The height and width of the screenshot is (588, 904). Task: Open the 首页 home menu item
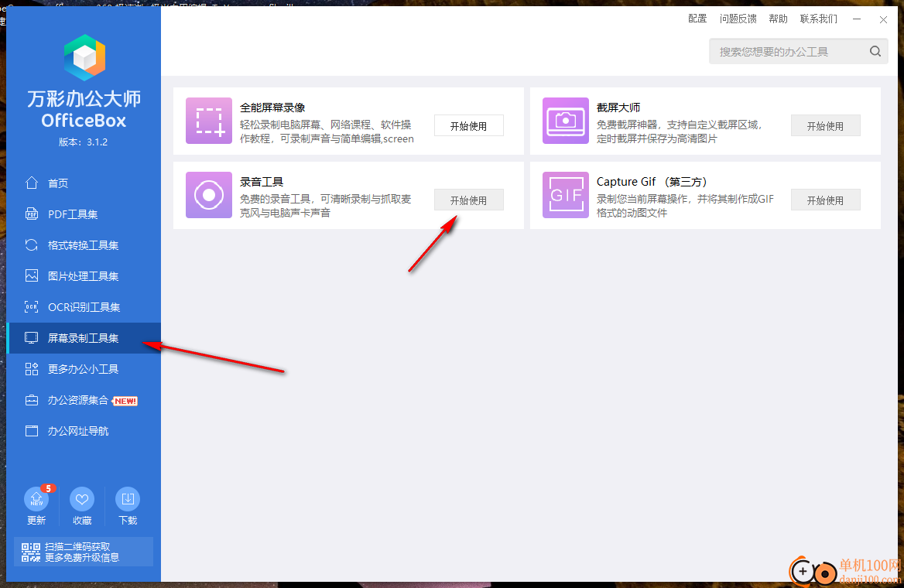tap(84, 183)
